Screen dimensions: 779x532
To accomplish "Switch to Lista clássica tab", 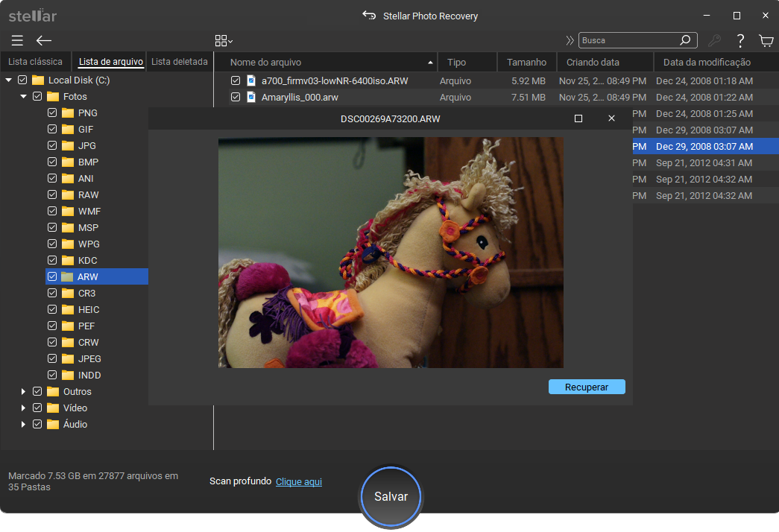I will pyautogui.click(x=34, y=62).
